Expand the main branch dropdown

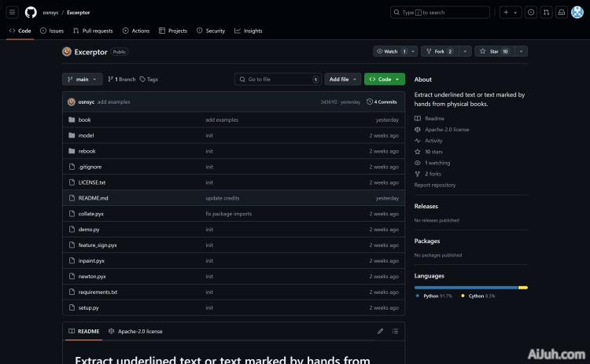82,79
